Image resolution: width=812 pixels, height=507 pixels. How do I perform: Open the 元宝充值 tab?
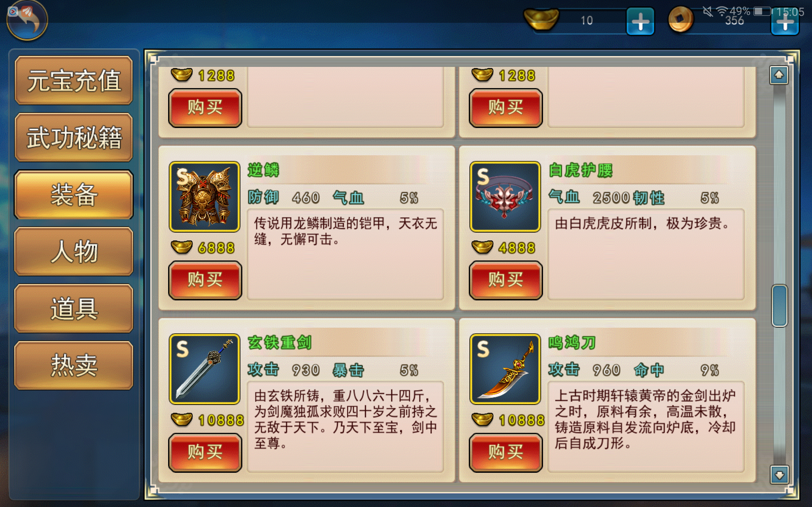74,80
